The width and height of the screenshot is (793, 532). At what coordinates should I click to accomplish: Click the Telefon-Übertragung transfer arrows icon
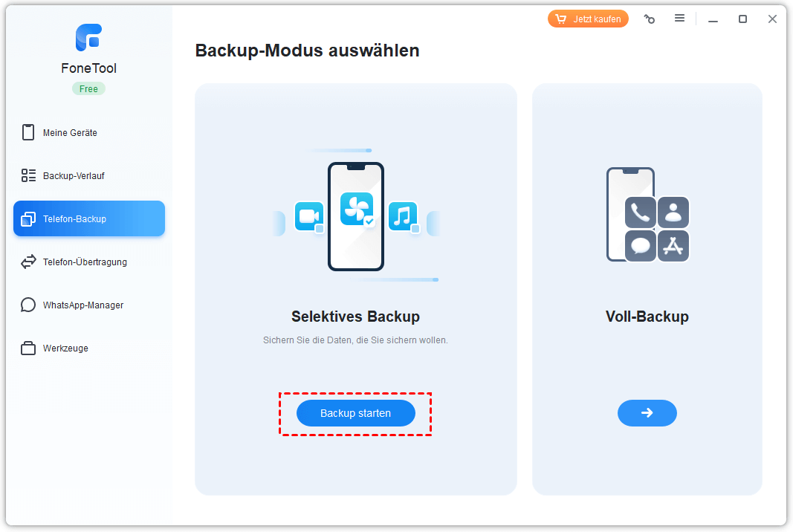[x=28, y=262]
